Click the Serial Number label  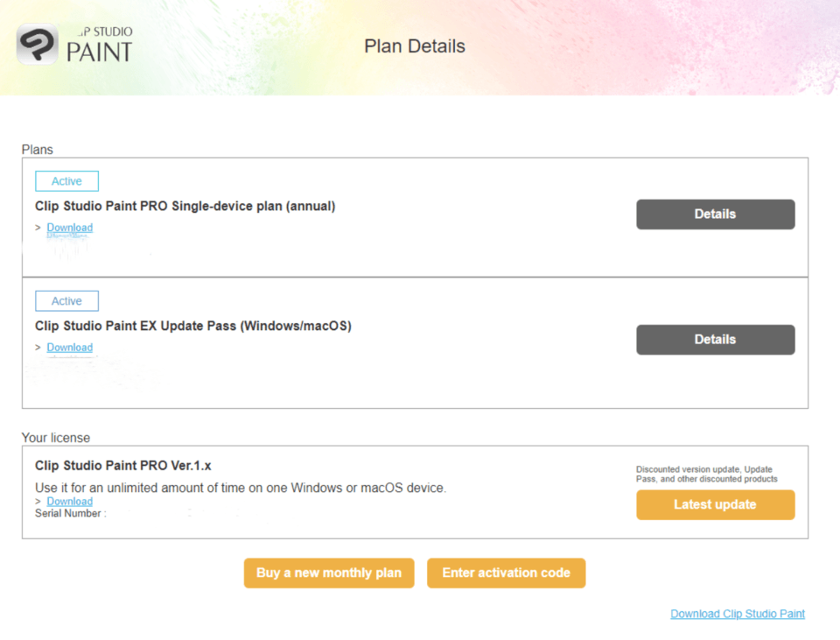click(71, 514)
